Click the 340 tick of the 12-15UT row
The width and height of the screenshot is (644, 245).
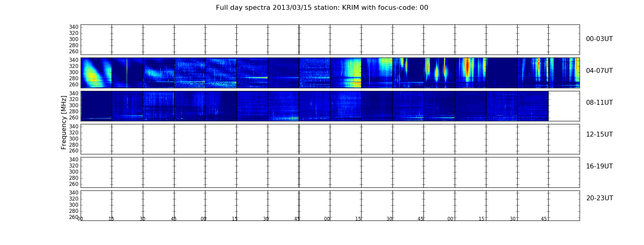74,126
